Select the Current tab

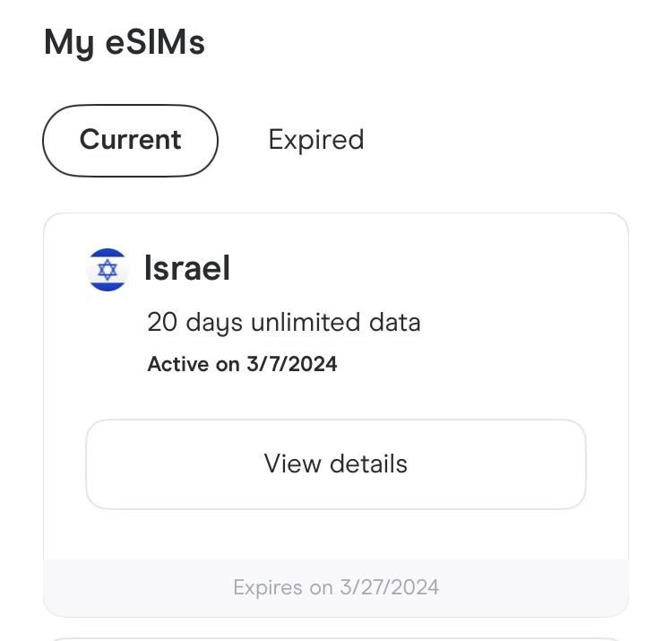point(130,141)
